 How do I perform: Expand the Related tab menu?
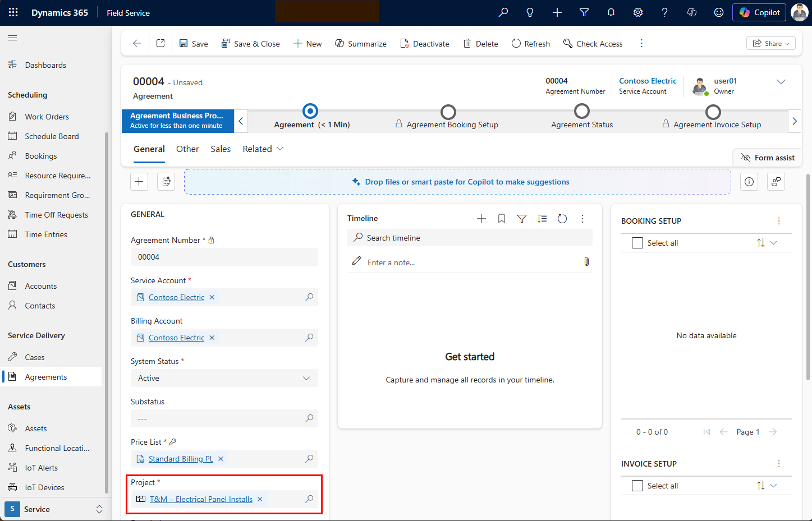coord(263,149)
